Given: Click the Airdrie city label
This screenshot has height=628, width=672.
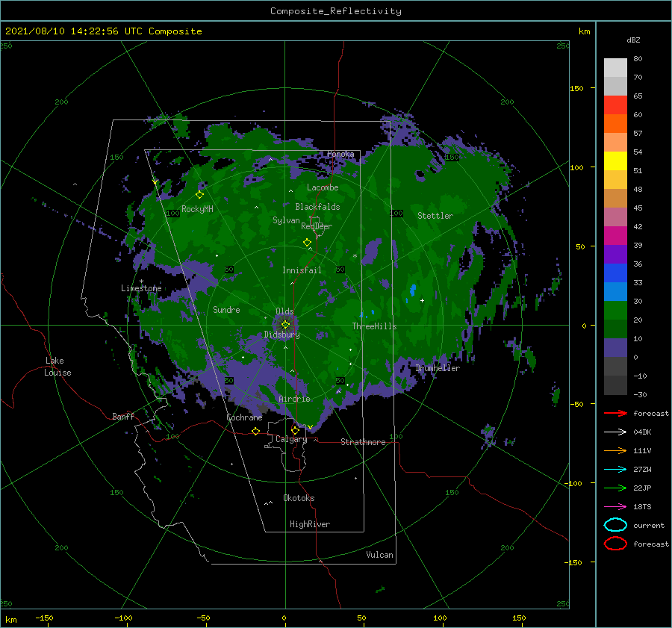Looking at the screenshot, I should pos(294,399).
